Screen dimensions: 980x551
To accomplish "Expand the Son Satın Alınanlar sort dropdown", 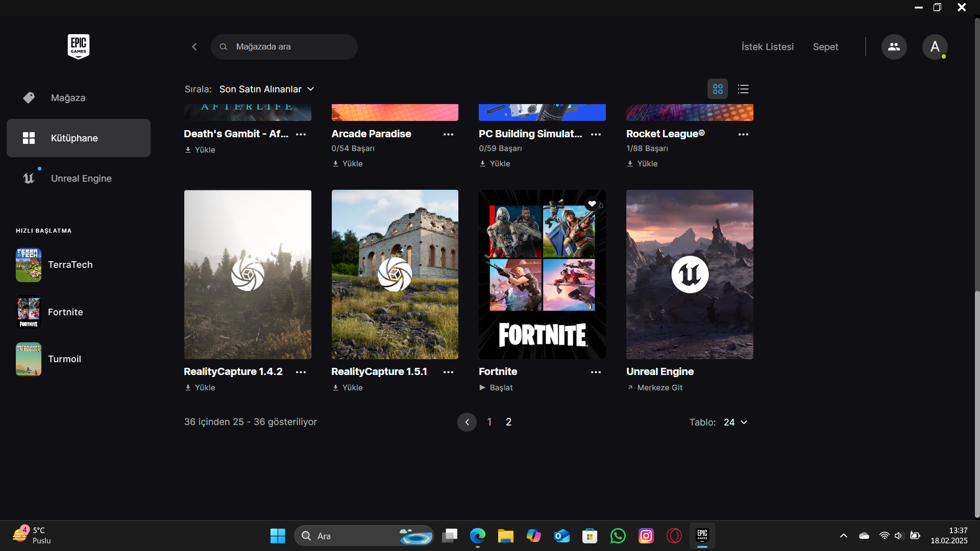I will click(266, 89).
